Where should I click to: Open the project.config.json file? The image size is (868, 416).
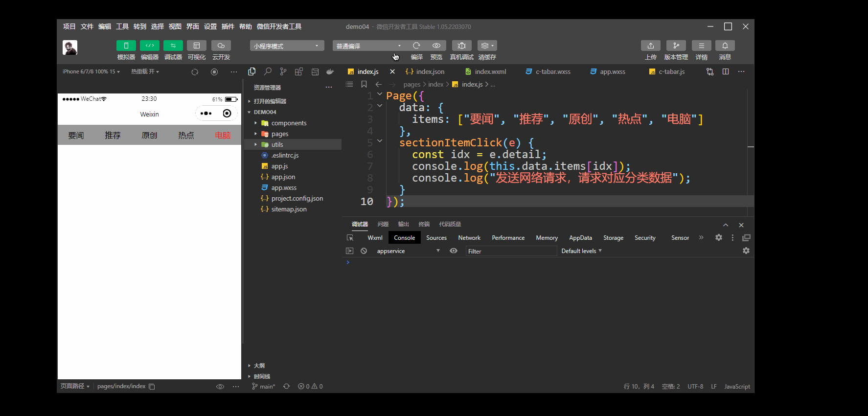pyautogui.click(x=297, y=198)
